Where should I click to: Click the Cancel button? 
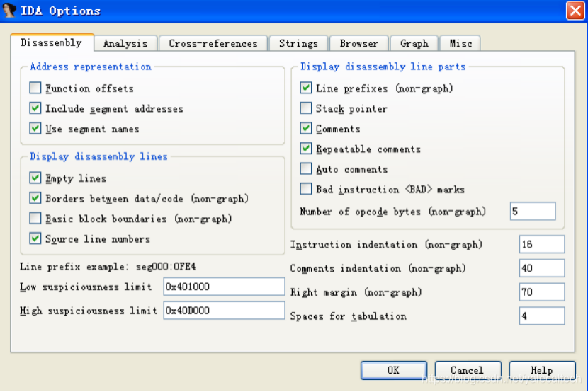tap(468, 370)
